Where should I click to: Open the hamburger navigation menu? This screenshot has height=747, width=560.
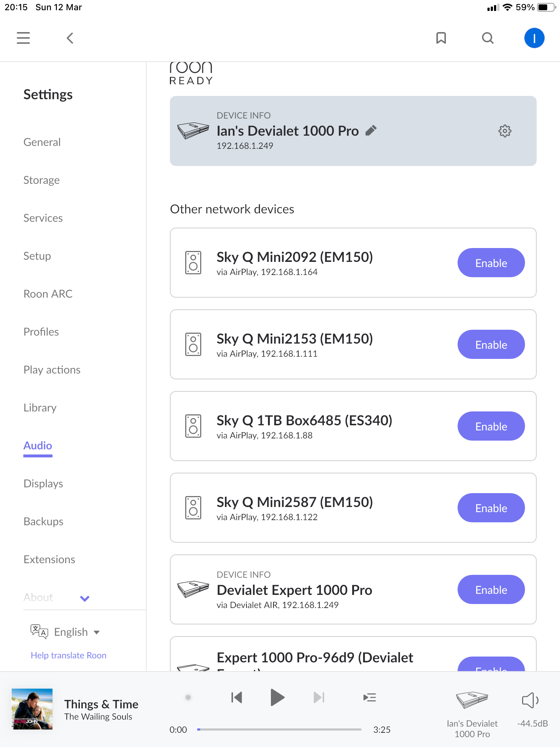tap(23, 38)
